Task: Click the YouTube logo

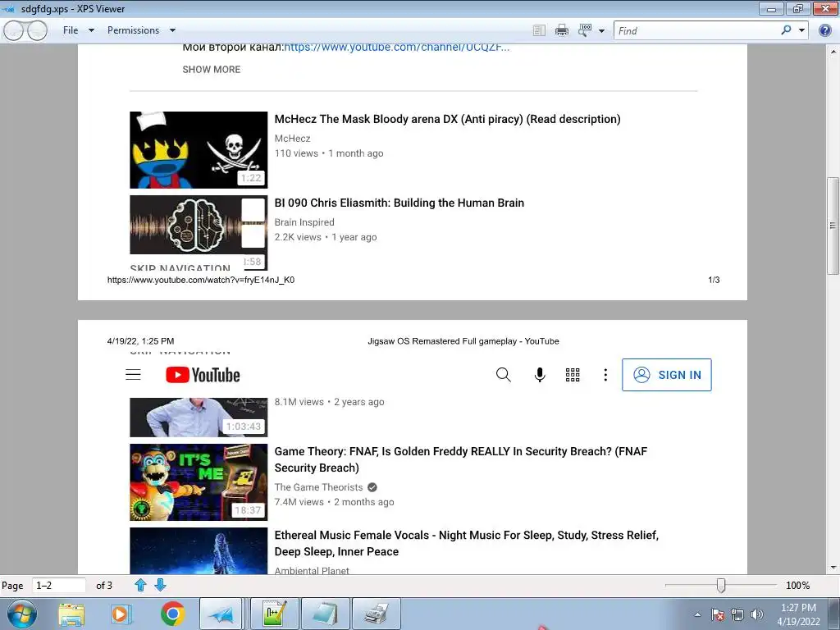Action: 203,375
